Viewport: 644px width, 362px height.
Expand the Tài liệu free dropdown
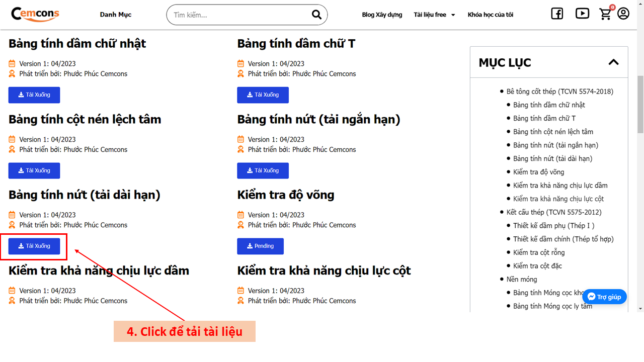click(434, 15)
